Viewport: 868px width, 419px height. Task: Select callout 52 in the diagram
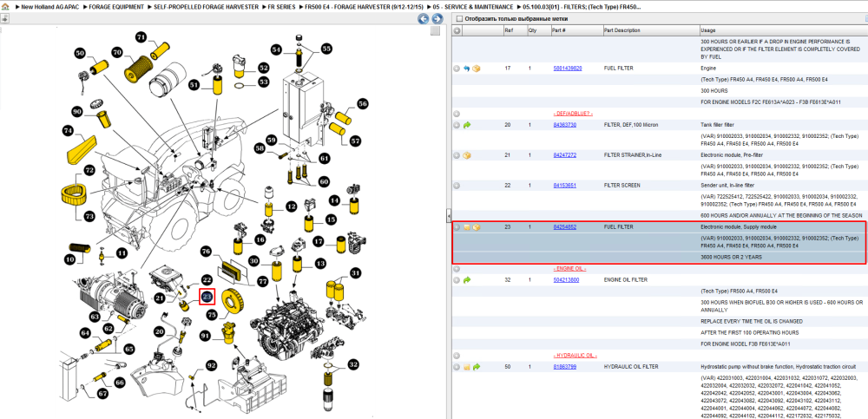(263, 68)
